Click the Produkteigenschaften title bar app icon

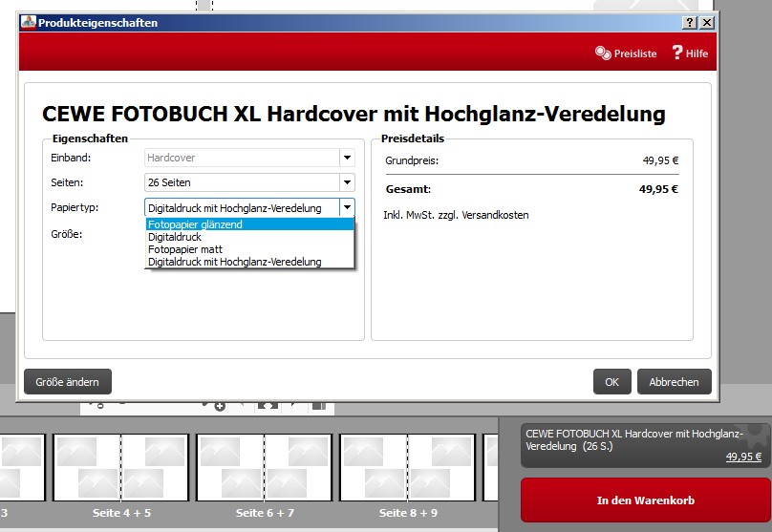[x=28, y=23]
